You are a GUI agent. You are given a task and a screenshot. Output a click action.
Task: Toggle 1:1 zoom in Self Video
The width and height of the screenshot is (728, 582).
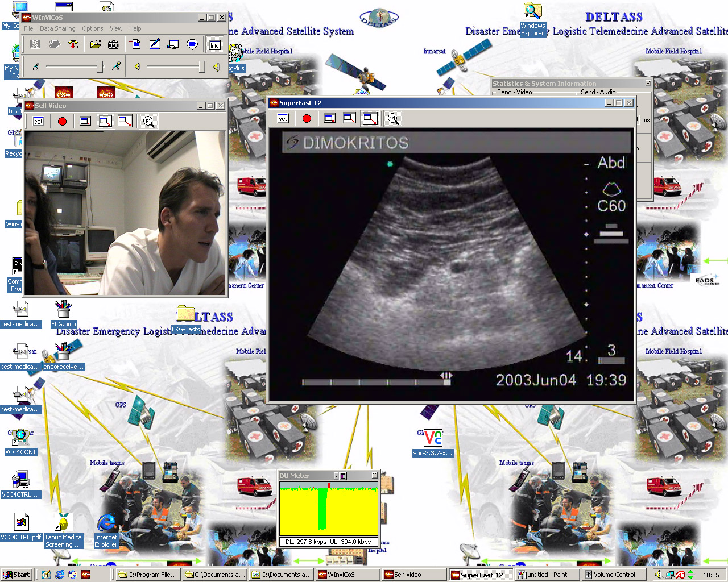tap(148, 121)
